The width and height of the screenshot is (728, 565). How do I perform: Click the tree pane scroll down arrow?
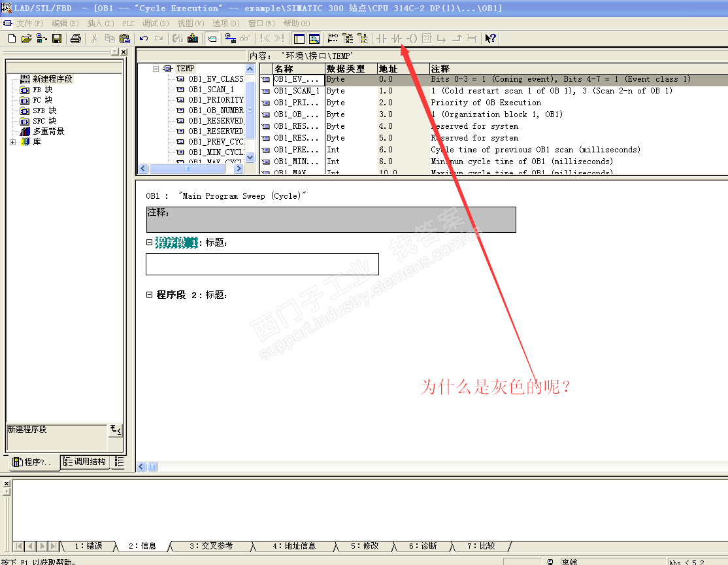(250, 157)
